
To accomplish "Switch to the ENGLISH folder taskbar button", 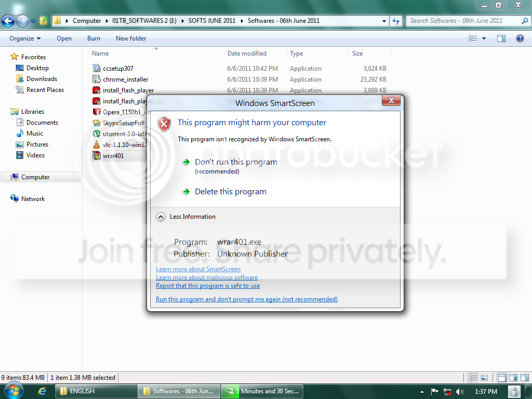I will click(96, 391).
